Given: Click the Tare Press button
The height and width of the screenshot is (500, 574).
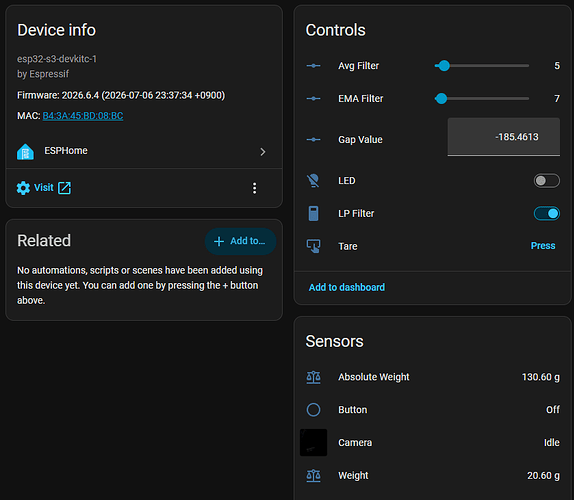Looking at the screenshot, I should click(x=543, y=246).
